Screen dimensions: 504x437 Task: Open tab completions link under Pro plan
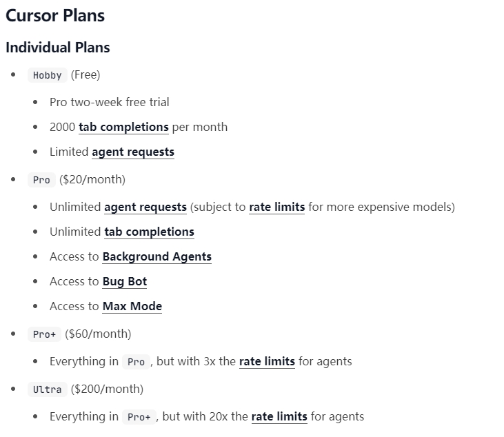tap(149, 232)
